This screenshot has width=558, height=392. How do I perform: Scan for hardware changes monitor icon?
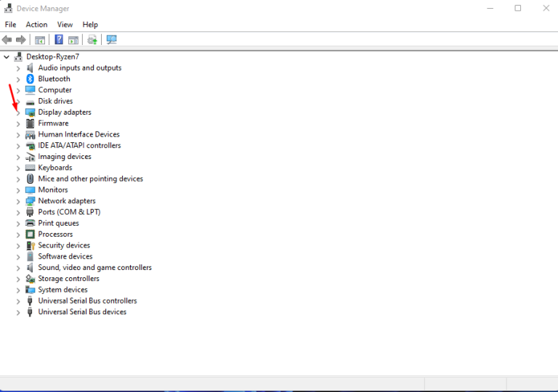click(111, 39)
